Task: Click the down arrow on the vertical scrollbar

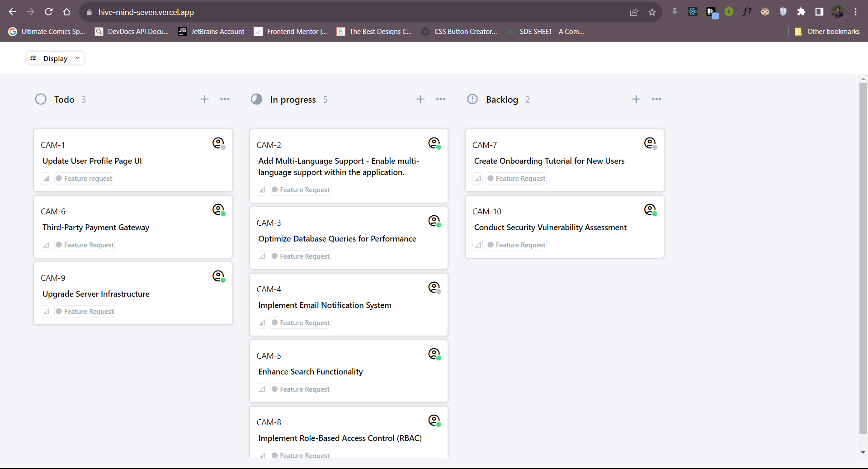Action: [x=863, y=452]
